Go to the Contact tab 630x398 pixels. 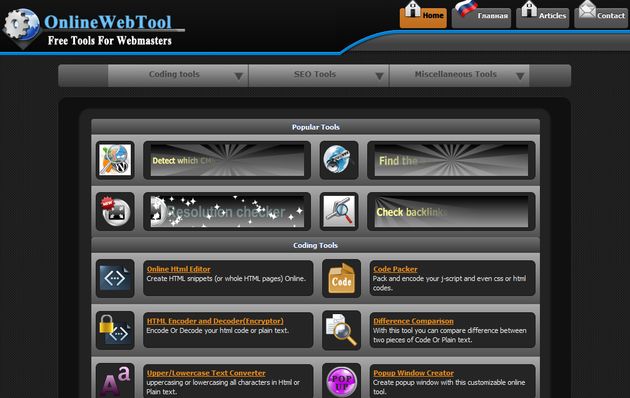601,18
